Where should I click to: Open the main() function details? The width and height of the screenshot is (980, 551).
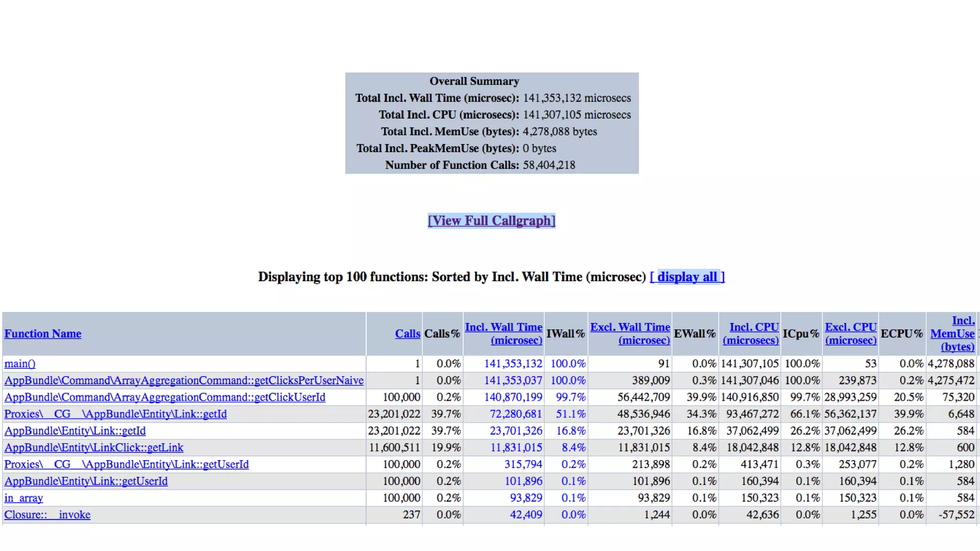(x=20, y=364)
